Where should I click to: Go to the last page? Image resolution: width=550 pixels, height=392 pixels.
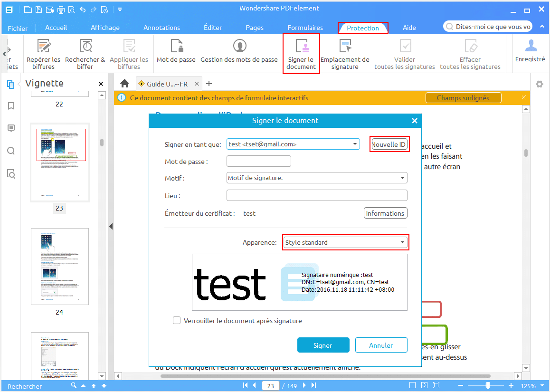pos(314,385)
